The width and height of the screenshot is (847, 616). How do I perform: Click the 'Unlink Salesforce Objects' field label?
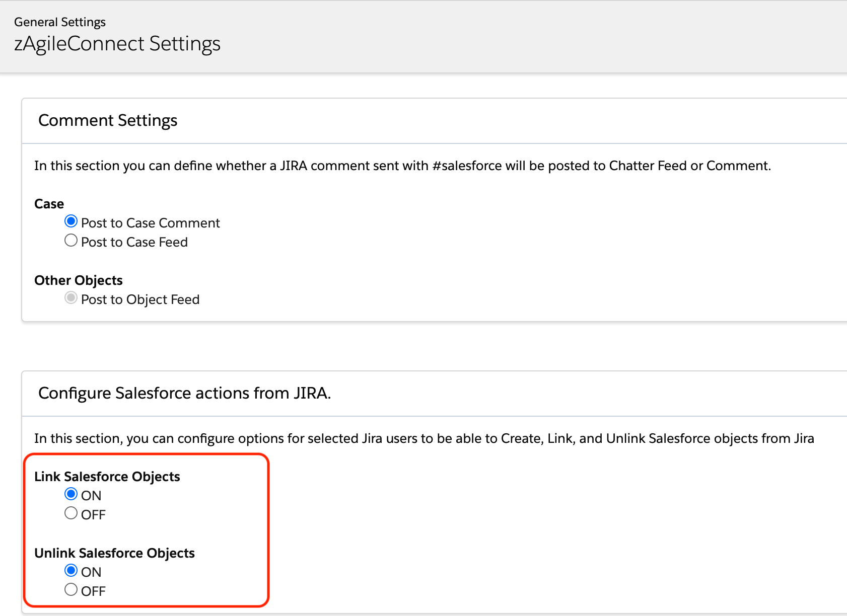click(x=114, y=553)
